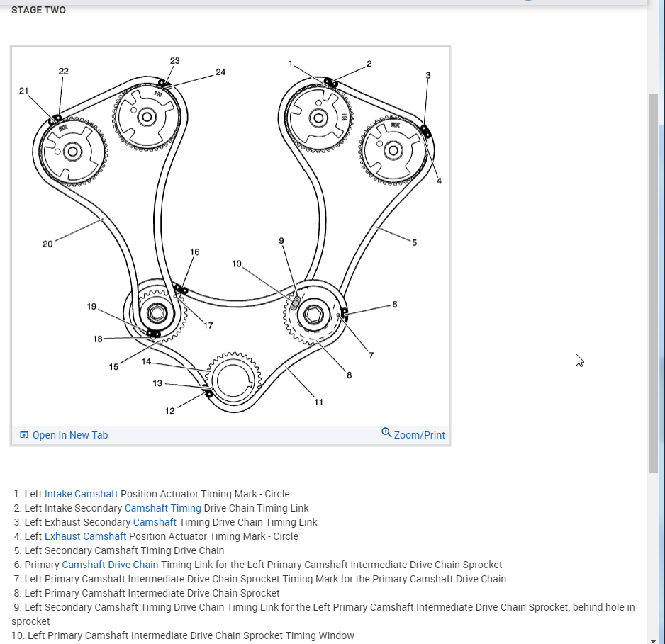Image resolution: width=665 pixels, height=644 pixels.
Task: Click callout number 16 on the timing diagram
Action: [195, 252]
